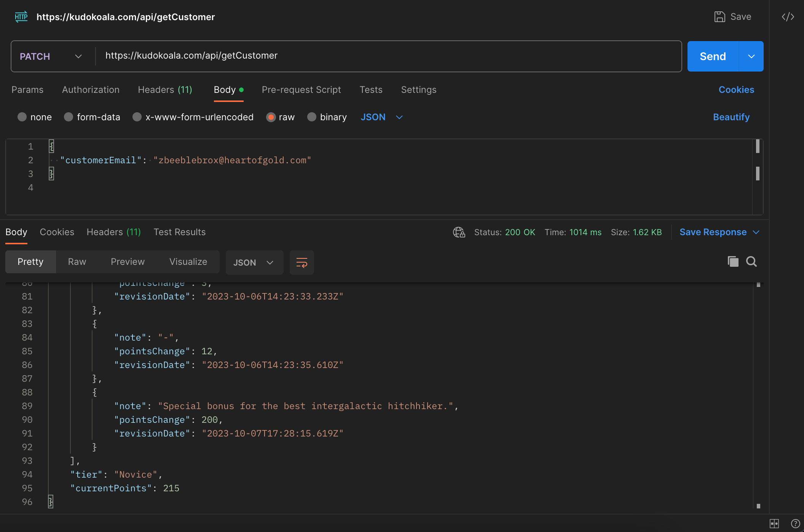This screenshot has width=804, height=532.
Task: Open the PATCH method dropdown
Action: 52,56
